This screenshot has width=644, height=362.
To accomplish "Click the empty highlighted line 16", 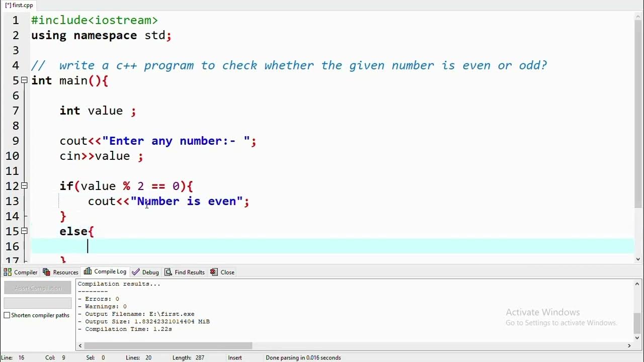I will tap(332, 246).
